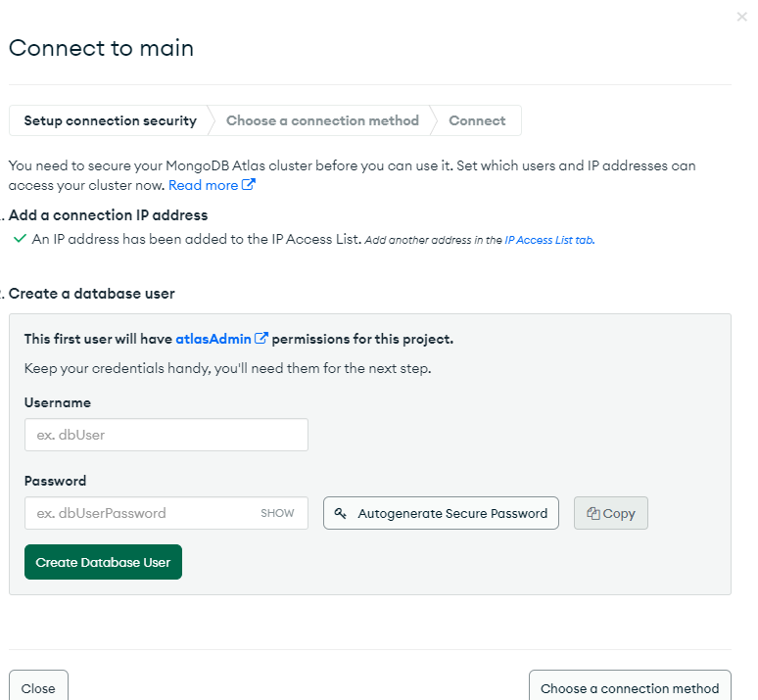Switch to Choose a connection method step
The height and width of the screenshot is (700, 758).
[322, 120]
